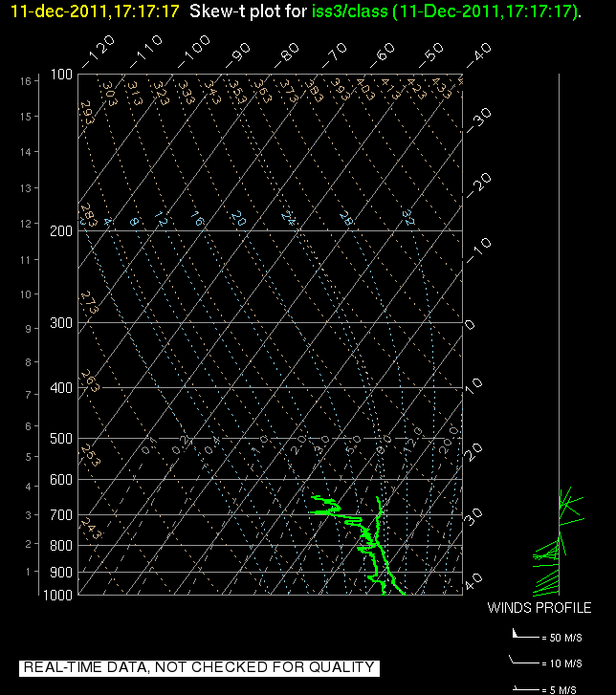Click the -120 temperature label on top axis
The height and width of the screenshot is (695, 616).
point(99,53)
